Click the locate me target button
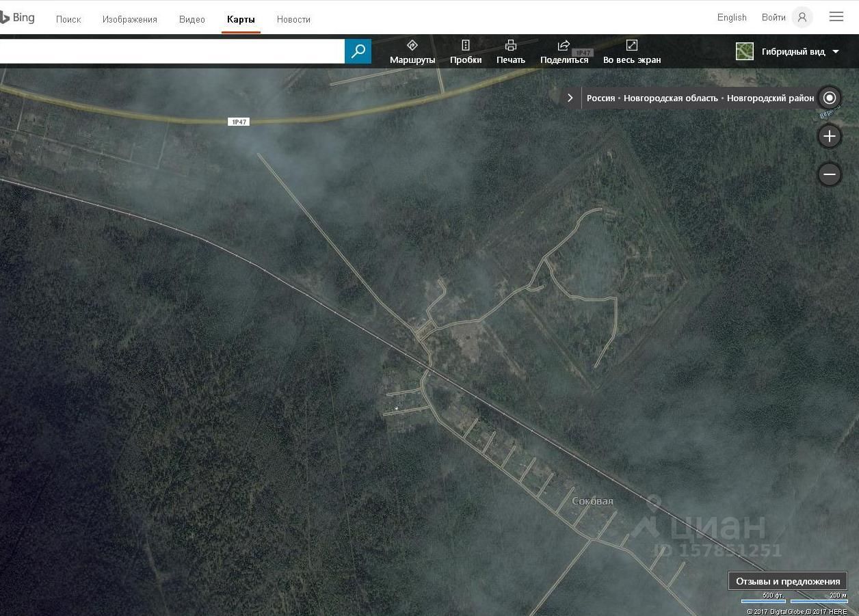859x616 pixels. pos(830,98)
